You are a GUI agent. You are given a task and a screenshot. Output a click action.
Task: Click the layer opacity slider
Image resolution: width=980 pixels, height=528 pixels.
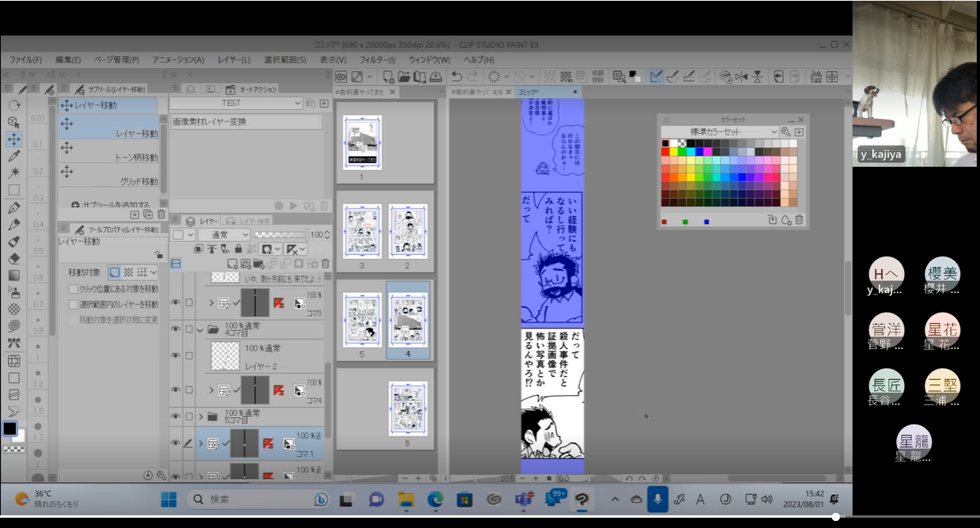point(280,235)
